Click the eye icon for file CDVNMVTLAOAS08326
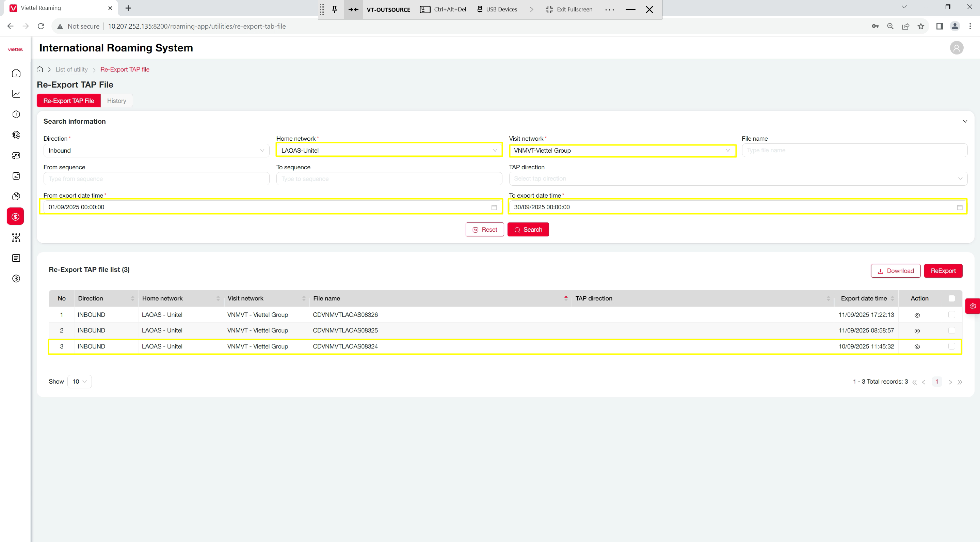The height and width of the screenshot is (542, 980). coord(917,315)
